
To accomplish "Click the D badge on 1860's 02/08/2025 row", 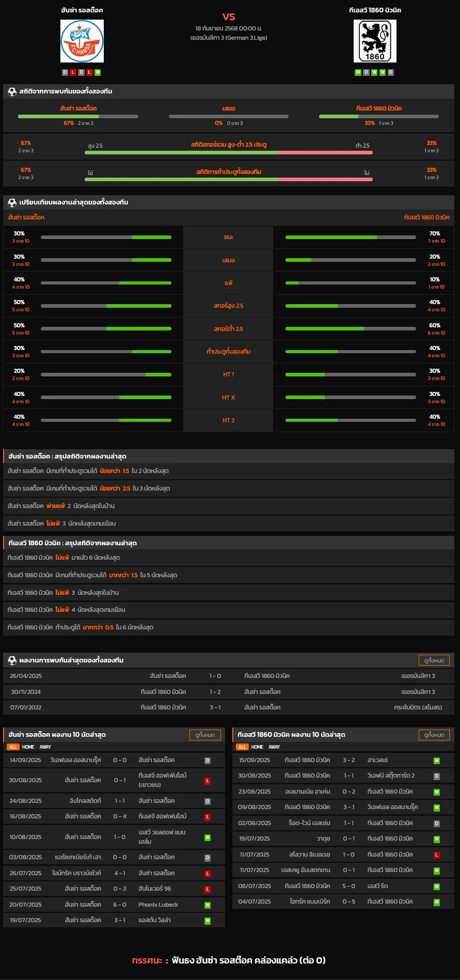I will click(437, 824).
